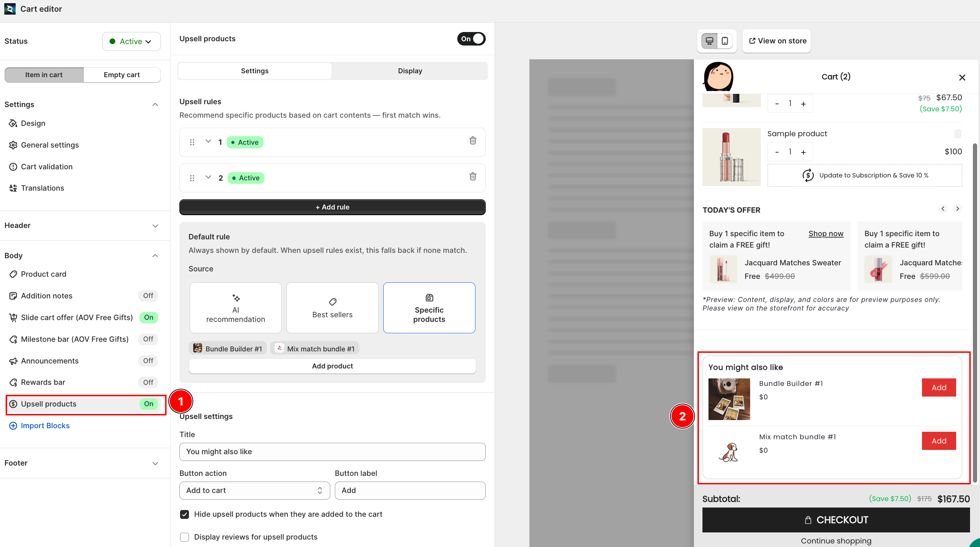This screenshot has width=980, height=547.
Task: Click the Shop now link
Action: pyautogui.click(x=826, y=234)
